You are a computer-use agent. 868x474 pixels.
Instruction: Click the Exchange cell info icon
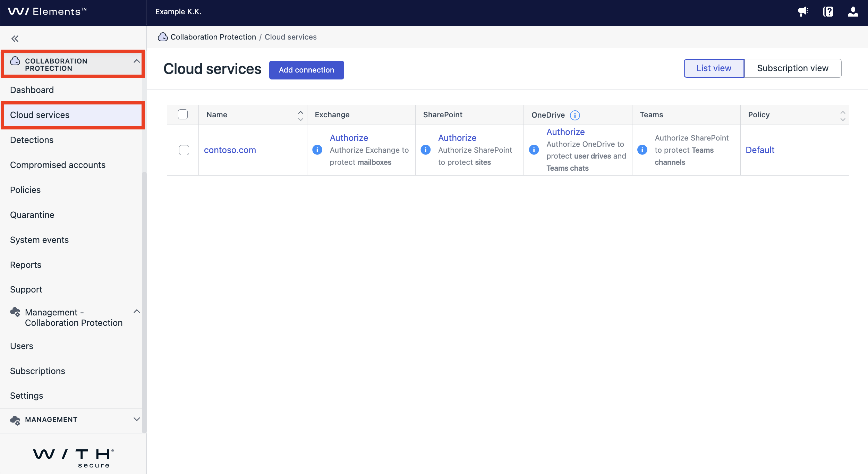(317, 150)
